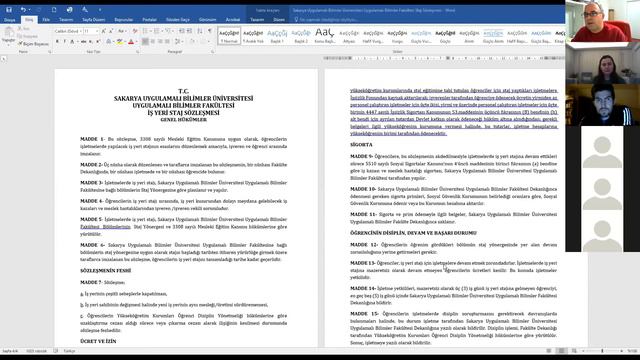Switch to the Ekle ribbon tab
The width and height of the screenshot is (640, 360).
(46, 20)
